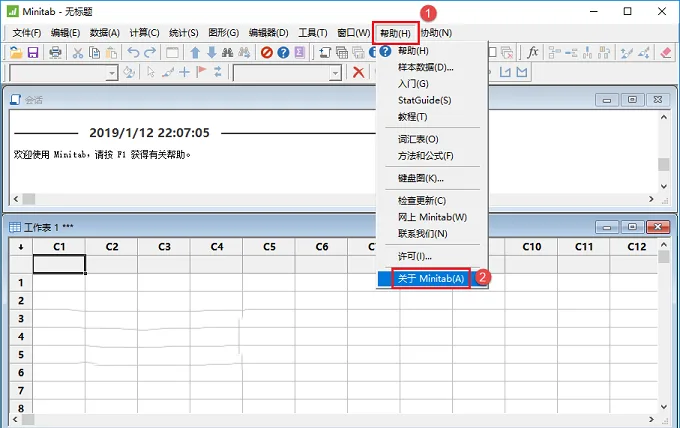
Task: Click the Worksheet grid icon in toolbar
Action: (342, 53)
